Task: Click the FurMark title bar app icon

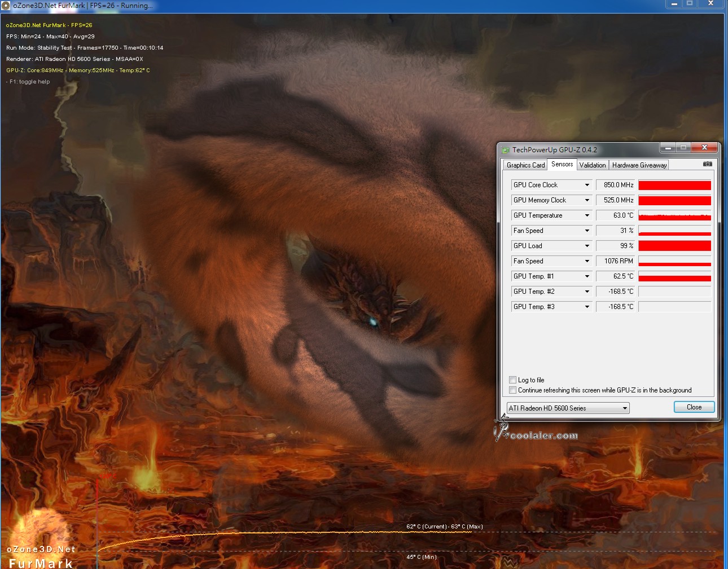Action: [x=6, y=5]
